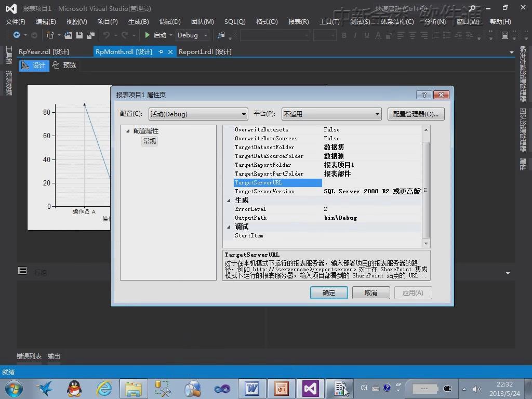The image size is (532, 399).
Task: Open QQ penguin in taskbar
Action: (74, 389)
